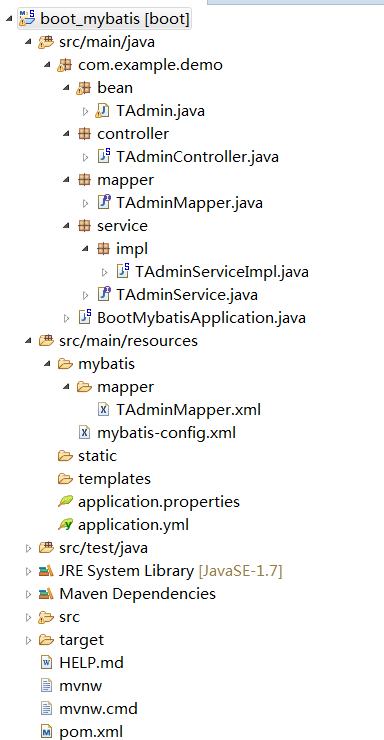Viewport: 384px width, 740px height.
Task: Select the mvnw file label
Action: (81, 686)
